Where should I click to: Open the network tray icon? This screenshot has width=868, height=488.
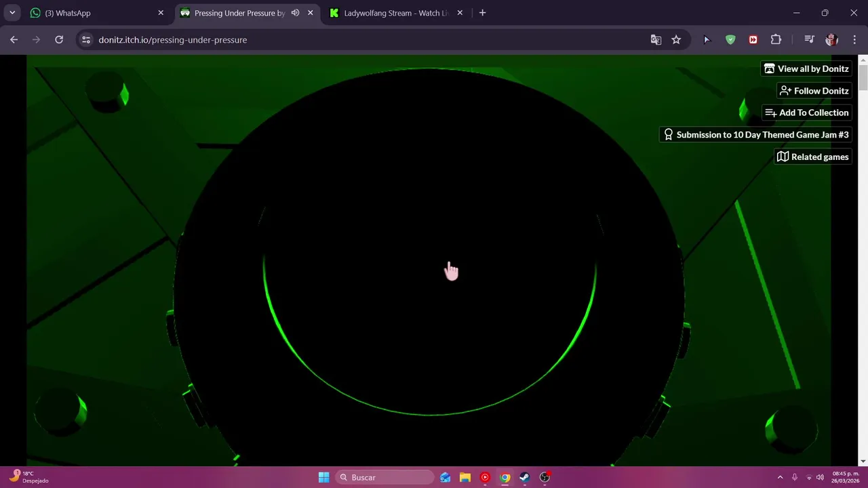[809, 477]
